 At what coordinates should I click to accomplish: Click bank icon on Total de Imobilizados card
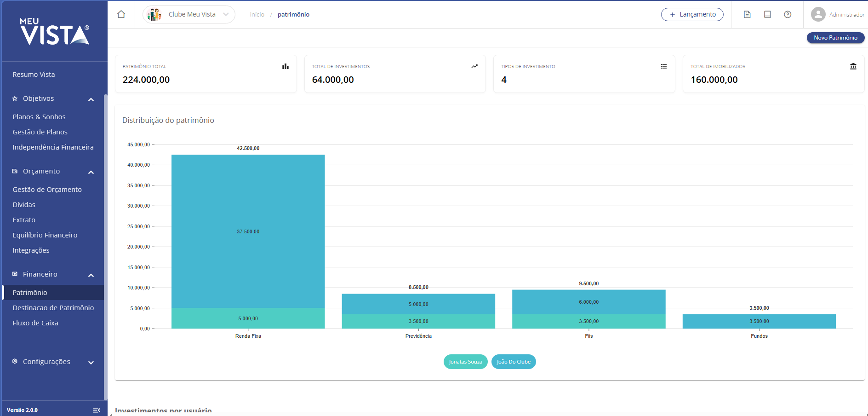(x=853, y=66)
